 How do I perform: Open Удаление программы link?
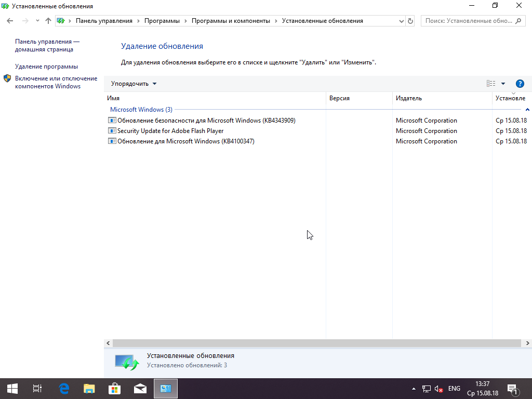(46, 66)
